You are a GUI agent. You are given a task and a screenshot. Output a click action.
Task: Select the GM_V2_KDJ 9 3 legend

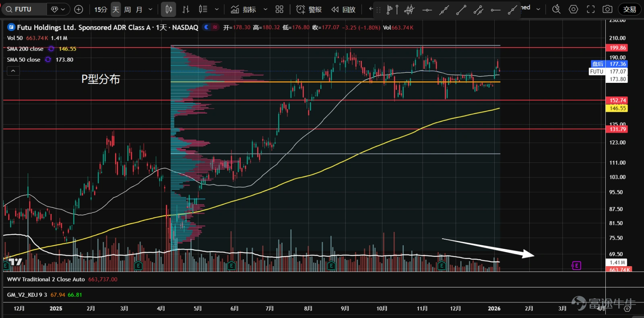coord(27,295)
